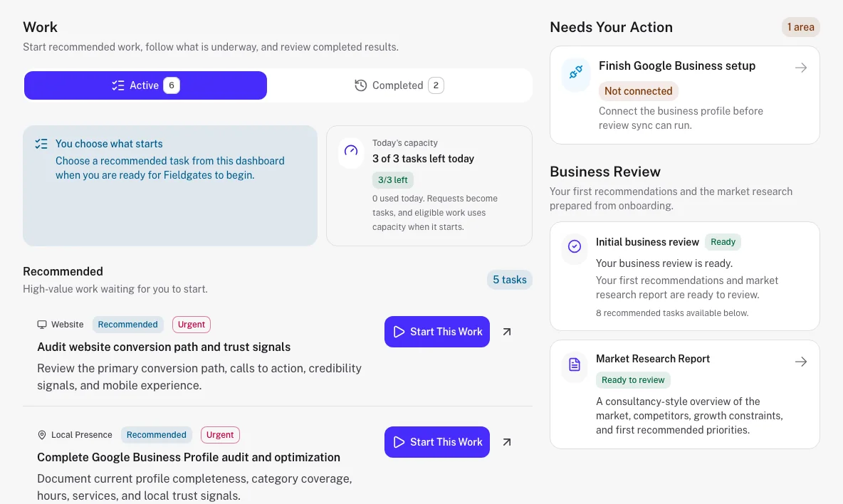The height and width of the screenshot is (504, 843).
Task: Open Complete Google Business Profile audit title
Action: click(189, 457)
